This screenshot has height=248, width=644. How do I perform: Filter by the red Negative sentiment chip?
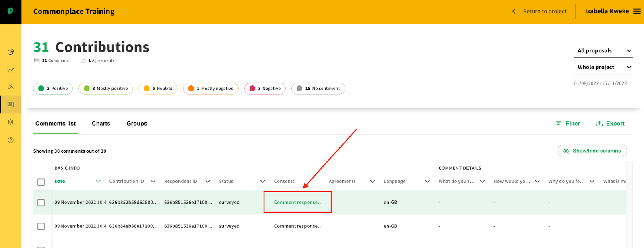pyautogui.click(x=265, y=89)
